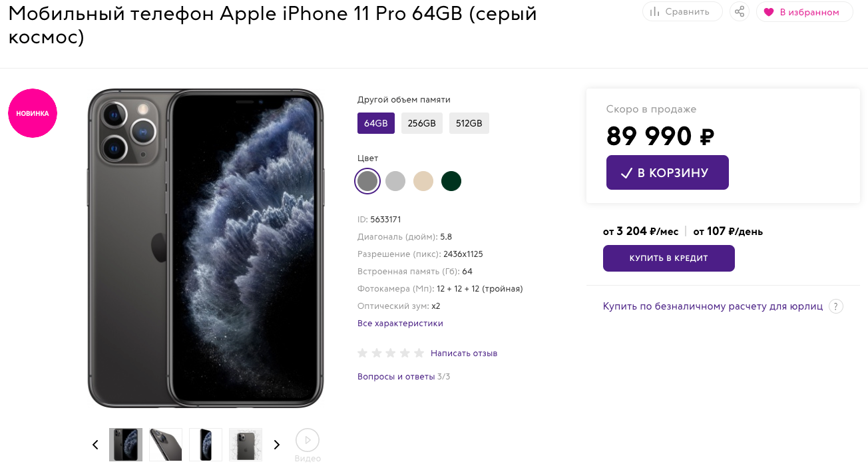Play the product video 'Видео'
868x476 pixels.
(308, 440)
